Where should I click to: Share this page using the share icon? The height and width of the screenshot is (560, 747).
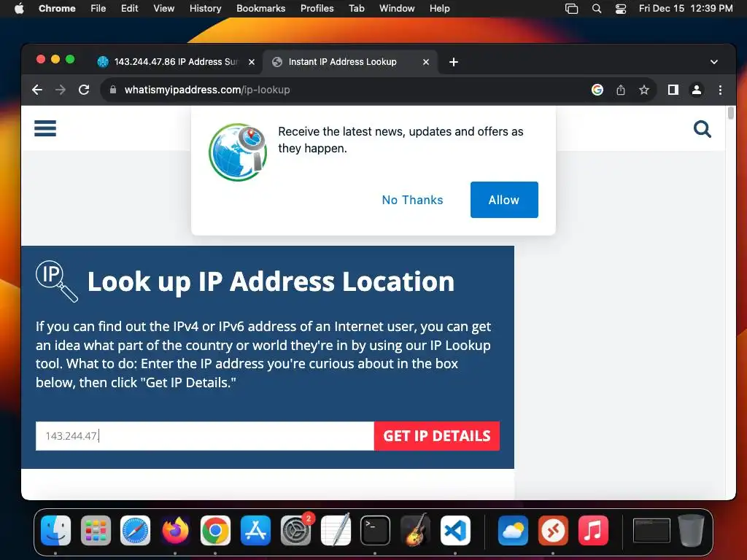(x=620, y=90)
